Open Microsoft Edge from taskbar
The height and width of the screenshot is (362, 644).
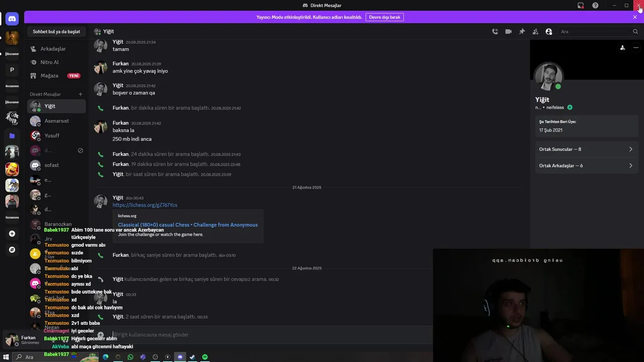106,357
